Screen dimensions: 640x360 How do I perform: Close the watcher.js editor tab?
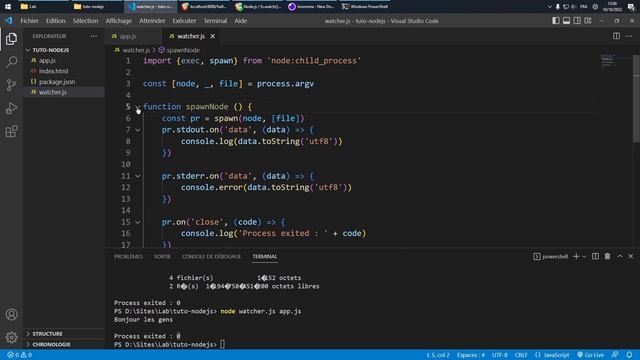coord(213,36)
